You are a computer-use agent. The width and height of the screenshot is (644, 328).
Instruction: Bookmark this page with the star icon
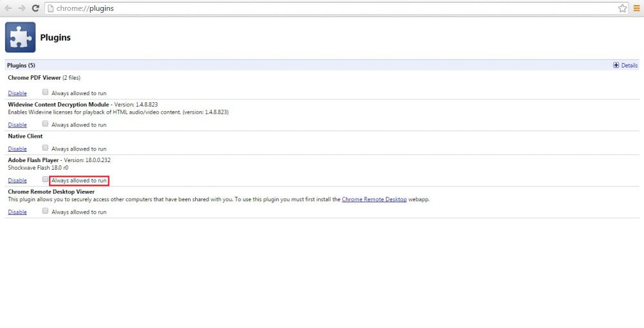click(x=623, y=8)
